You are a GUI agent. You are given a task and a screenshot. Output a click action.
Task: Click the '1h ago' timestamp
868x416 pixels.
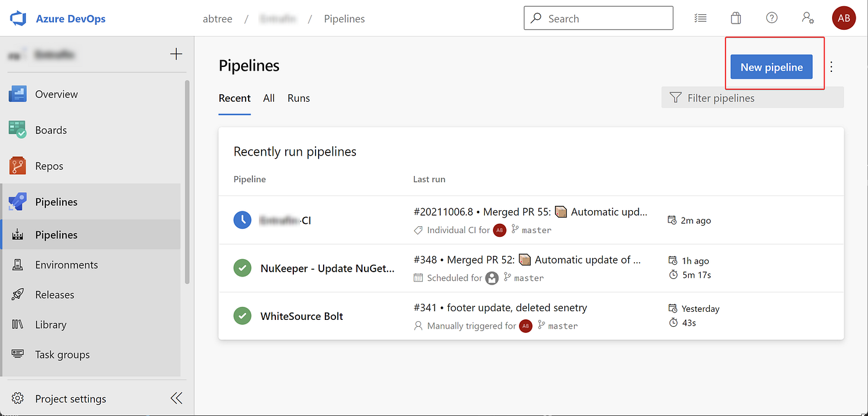695,260
